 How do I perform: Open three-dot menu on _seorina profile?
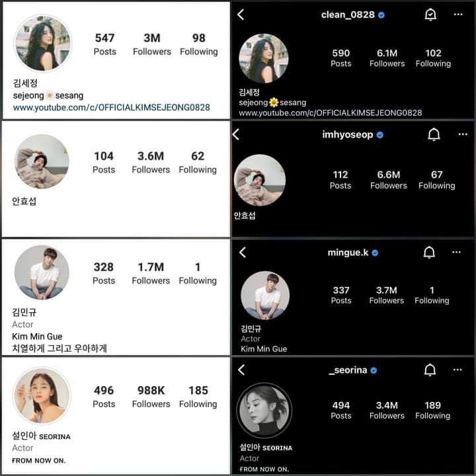[457, 370]
